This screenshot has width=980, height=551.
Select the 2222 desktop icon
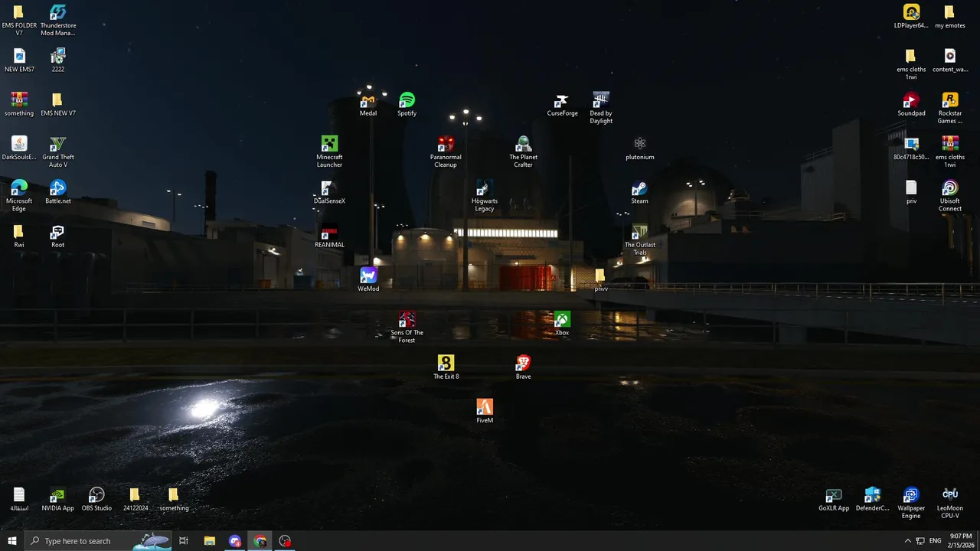58,60
